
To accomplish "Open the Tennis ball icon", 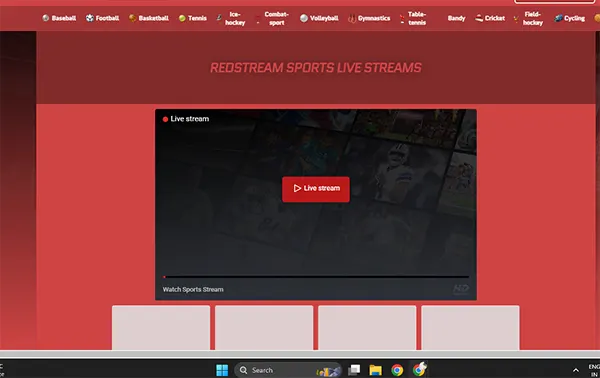I will (182, 18).
